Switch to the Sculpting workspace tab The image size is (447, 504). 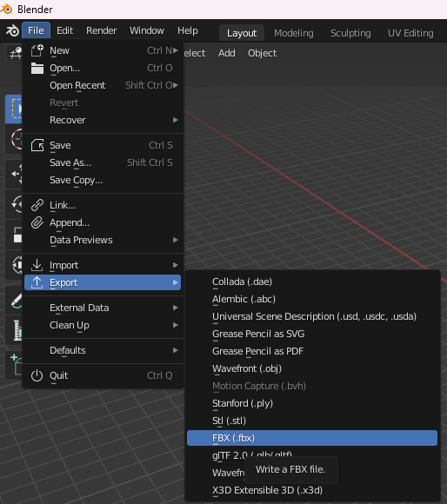click(350, 33)
